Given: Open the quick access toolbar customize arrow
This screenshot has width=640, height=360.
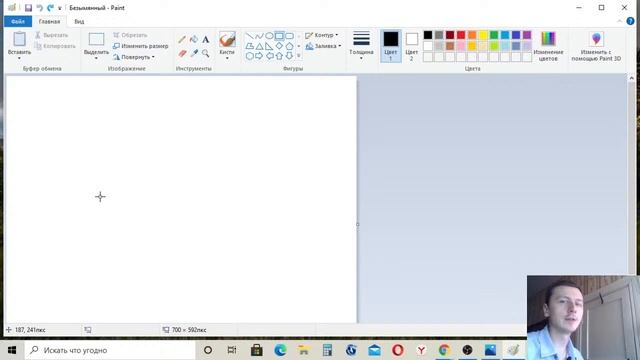Looking at the screenshot, I should (x=60, y=8).
